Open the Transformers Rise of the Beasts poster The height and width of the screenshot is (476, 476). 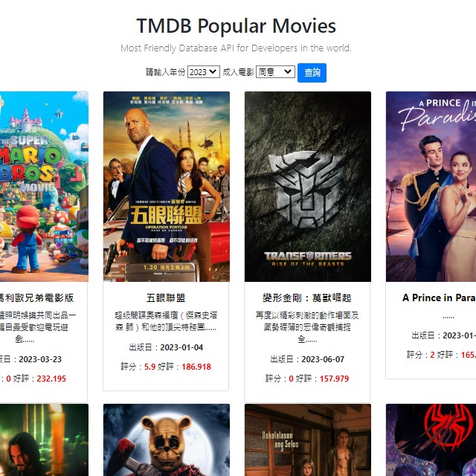click(307, 187)
